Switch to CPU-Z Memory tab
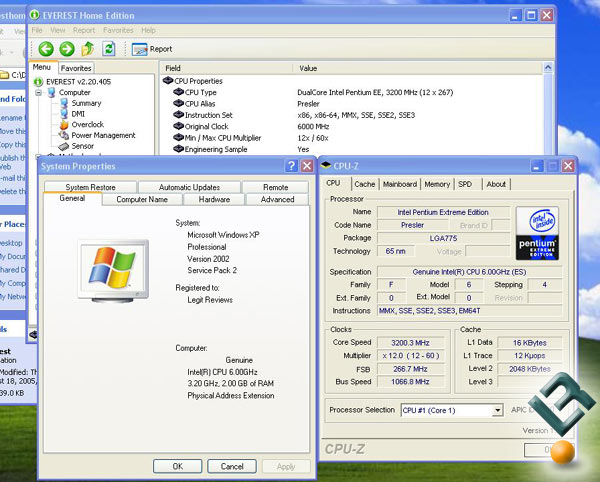This screenshot has height=482, width=600. coord(437,184)
